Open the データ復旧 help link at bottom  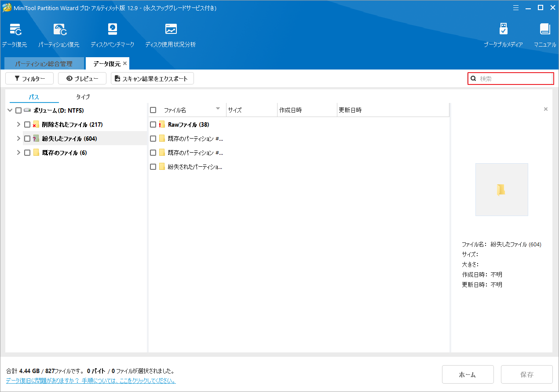tap(91, 381)
